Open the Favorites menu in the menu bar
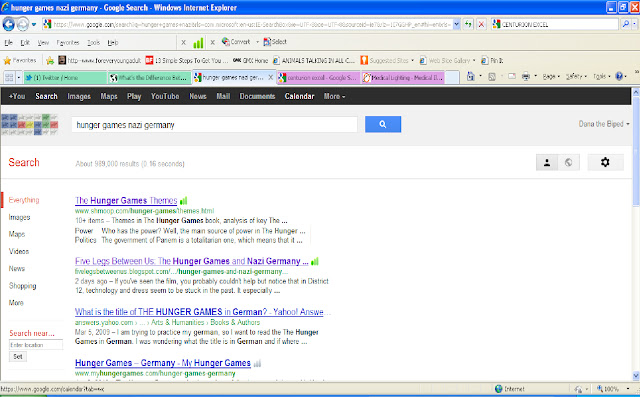This screenshot has width=640, height=397. pos(68,42)
